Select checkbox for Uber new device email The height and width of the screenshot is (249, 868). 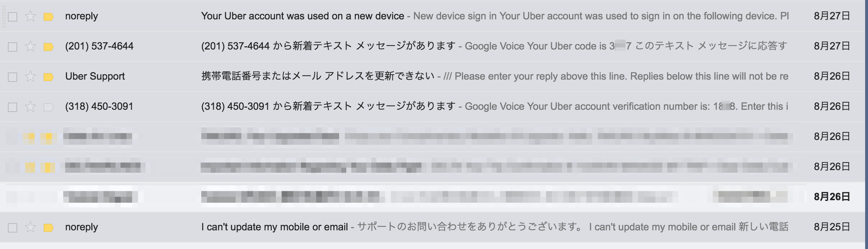tap(13, 17)
